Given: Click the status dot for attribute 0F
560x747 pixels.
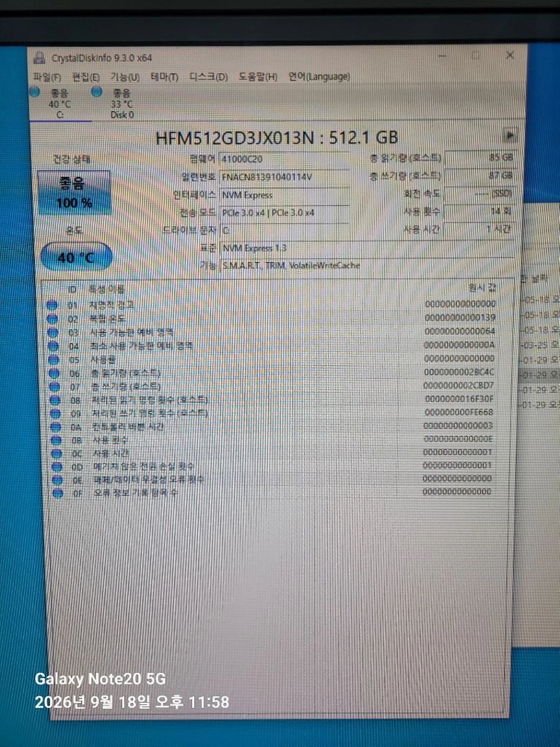Looking at the screenshot, I should coord(57,494).
